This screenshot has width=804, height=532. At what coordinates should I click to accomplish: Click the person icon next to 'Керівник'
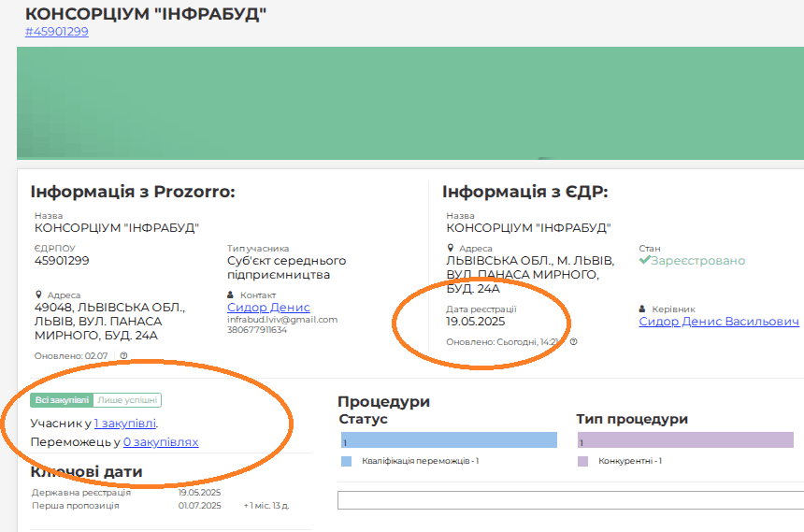tap(642, 309)
